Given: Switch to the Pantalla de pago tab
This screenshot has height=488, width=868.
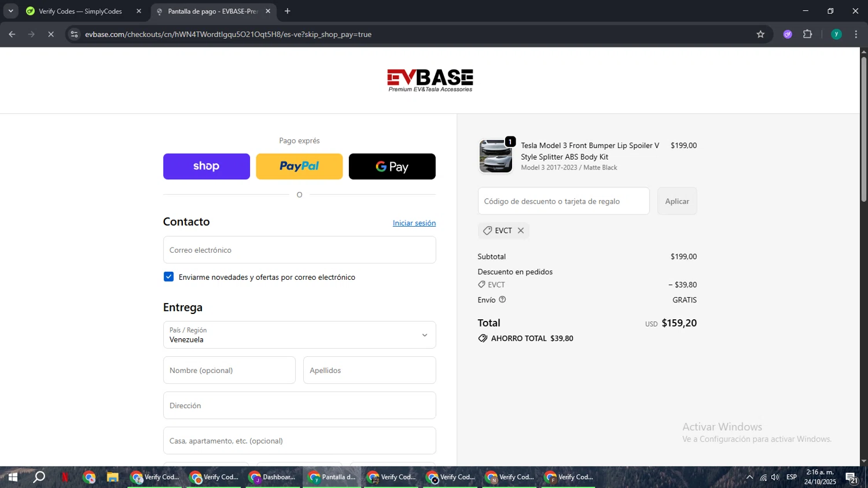Looking at the screenshot, I should tap(214, 11).
